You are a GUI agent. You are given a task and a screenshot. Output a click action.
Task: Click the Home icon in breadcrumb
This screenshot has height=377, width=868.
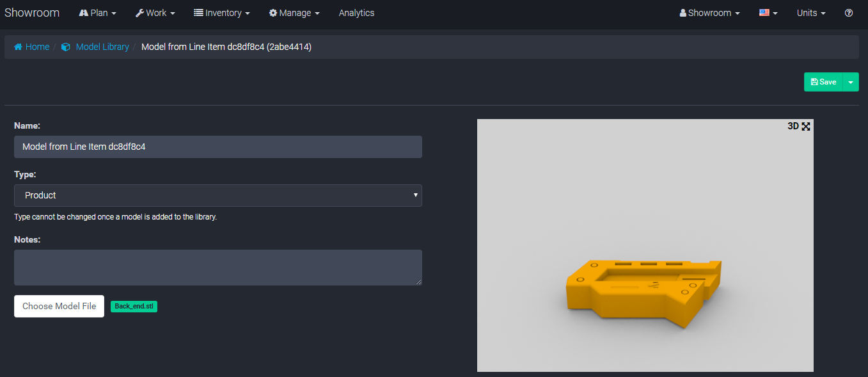point(18,47)
